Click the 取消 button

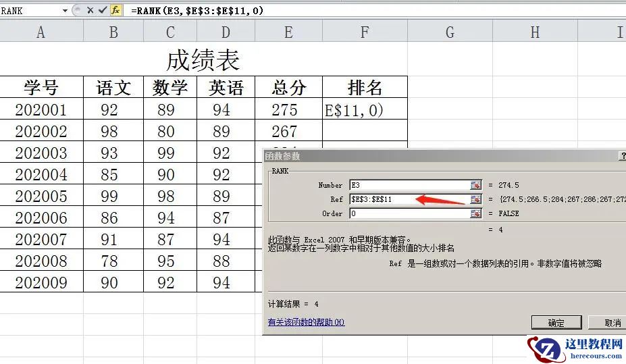coord(608,323)
